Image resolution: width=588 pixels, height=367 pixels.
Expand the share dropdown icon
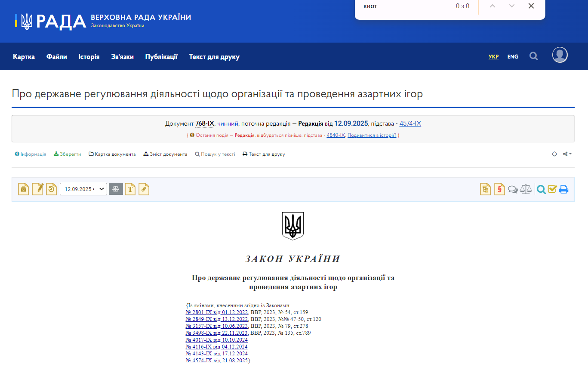coord(567,154)
